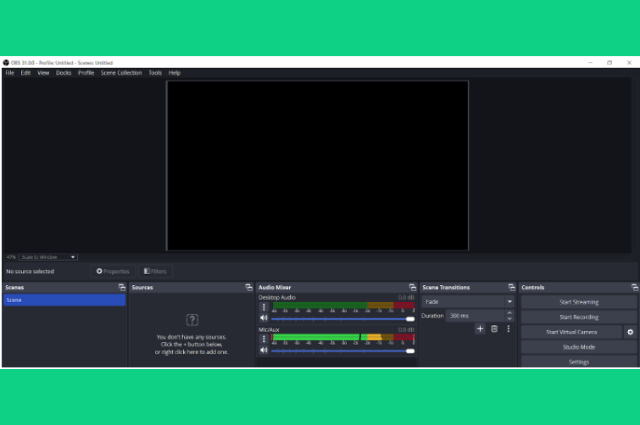The height and width of the screenshot is (425, 640).
Task: Pop out the Scenes dock icon
Action: (122, 287)
